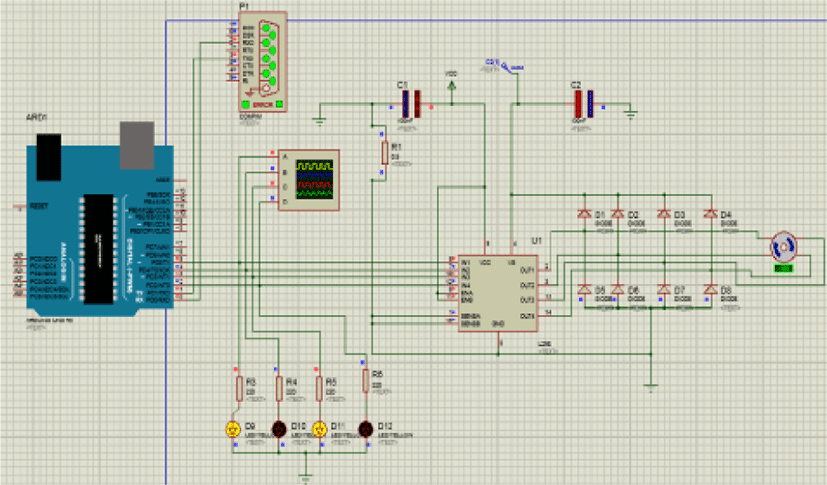
Task: Select the Arduino Uno board ARD1
Action: [x=100, y=230]
